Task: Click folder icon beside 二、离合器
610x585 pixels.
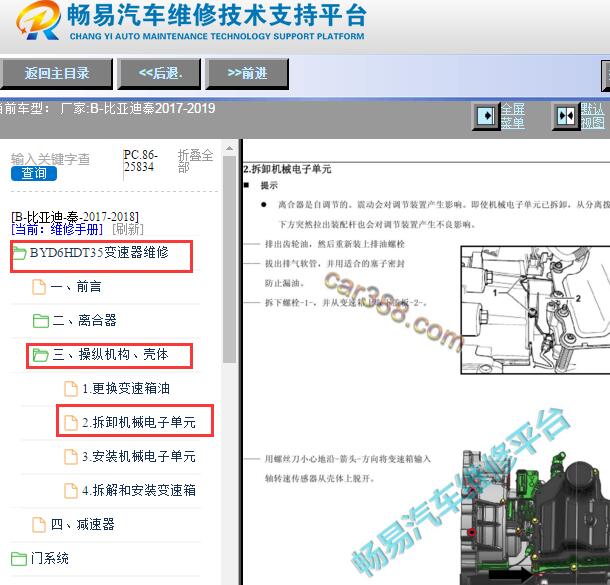Action: pyautogui.click(x=40, y=321)
